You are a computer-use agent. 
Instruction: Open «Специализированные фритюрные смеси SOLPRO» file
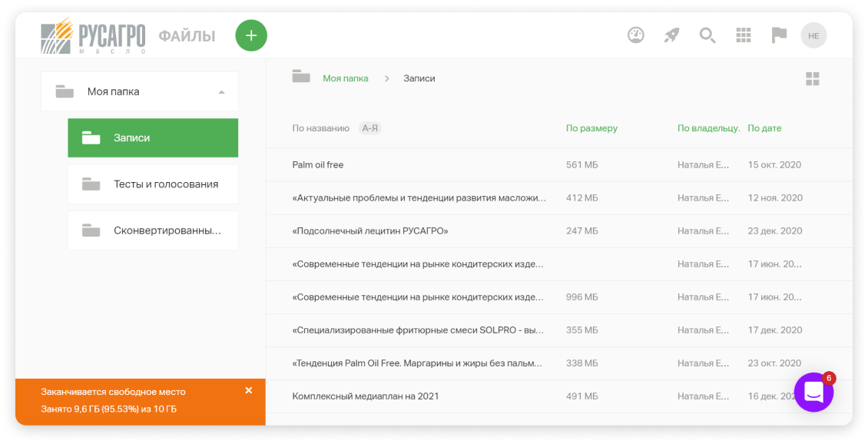418,330
